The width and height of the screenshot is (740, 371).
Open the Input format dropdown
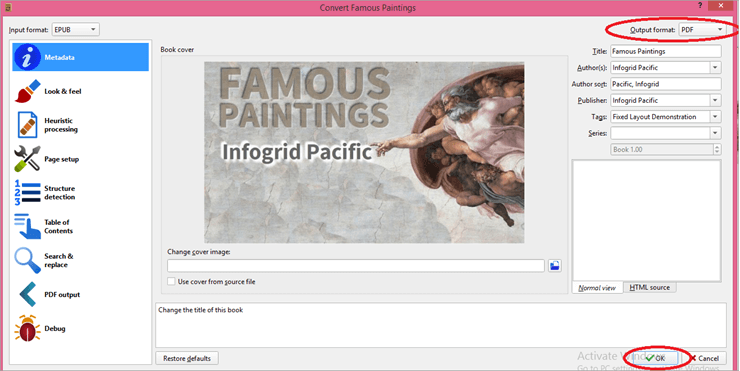tap(76, 29)
